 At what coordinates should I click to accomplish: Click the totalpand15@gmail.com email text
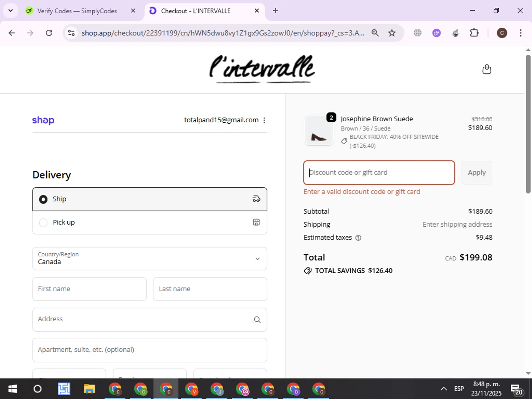tap(221, 120)
